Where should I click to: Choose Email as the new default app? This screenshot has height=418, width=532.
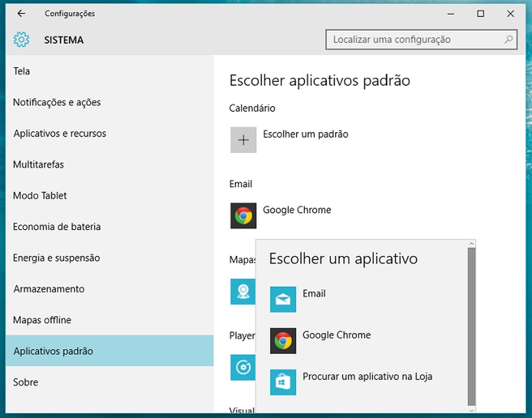[x=314, y=293]
